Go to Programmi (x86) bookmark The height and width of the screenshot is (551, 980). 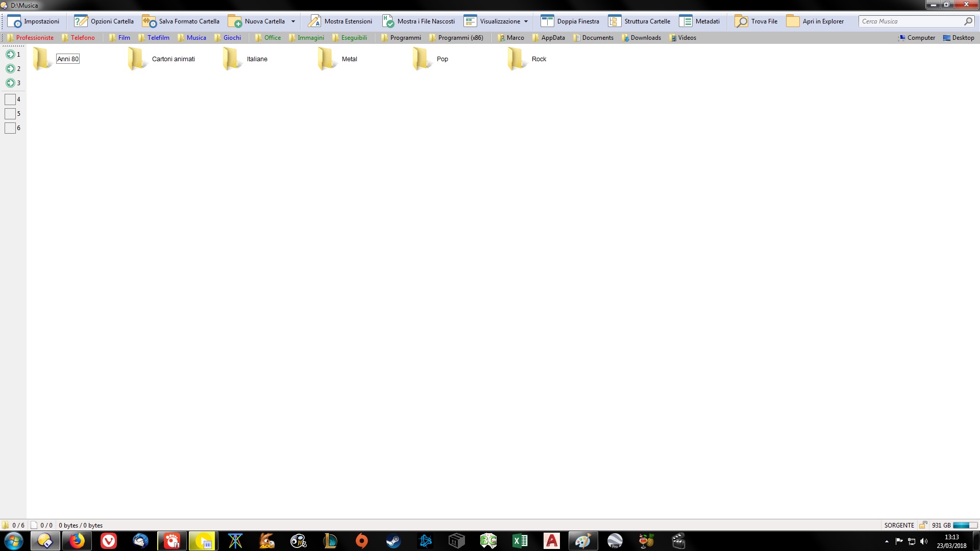click(456, 38)
